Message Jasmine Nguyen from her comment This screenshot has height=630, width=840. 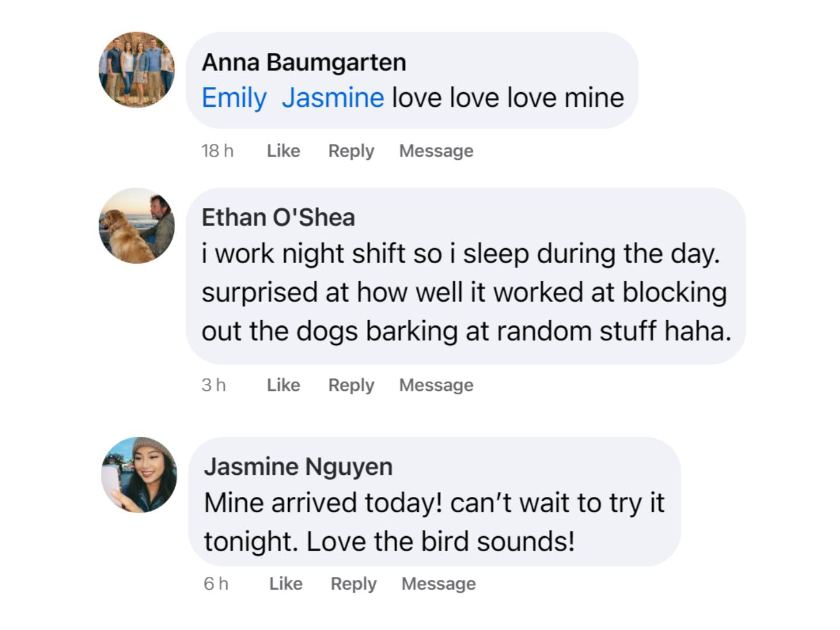439,583
